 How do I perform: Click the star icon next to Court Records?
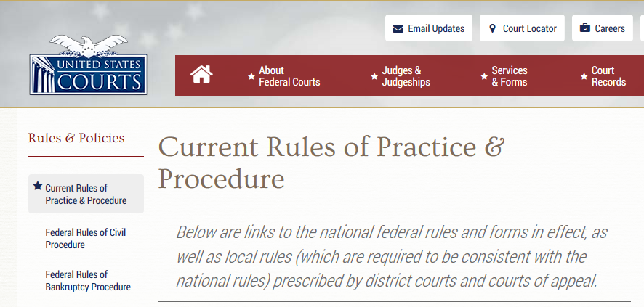tap(584, 76)
